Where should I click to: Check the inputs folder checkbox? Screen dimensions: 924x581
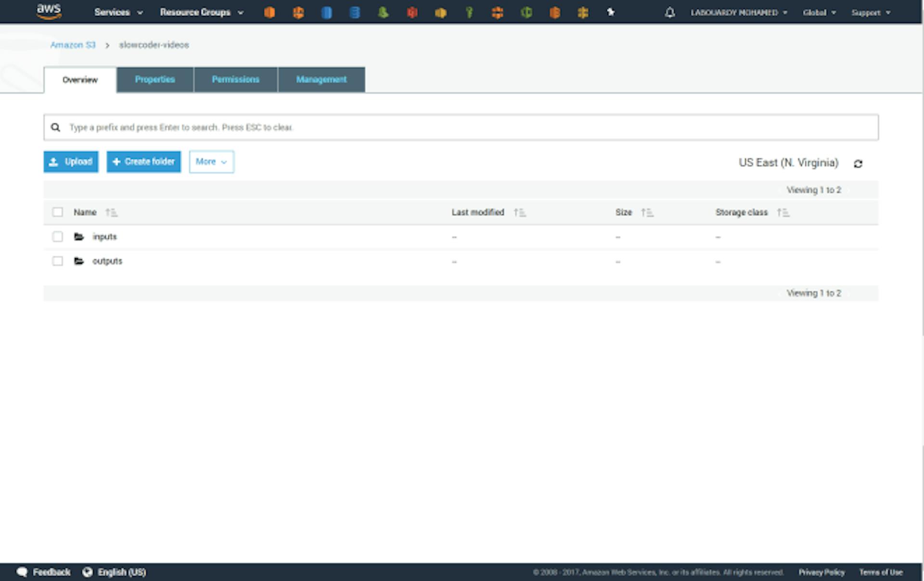(57, 236)
